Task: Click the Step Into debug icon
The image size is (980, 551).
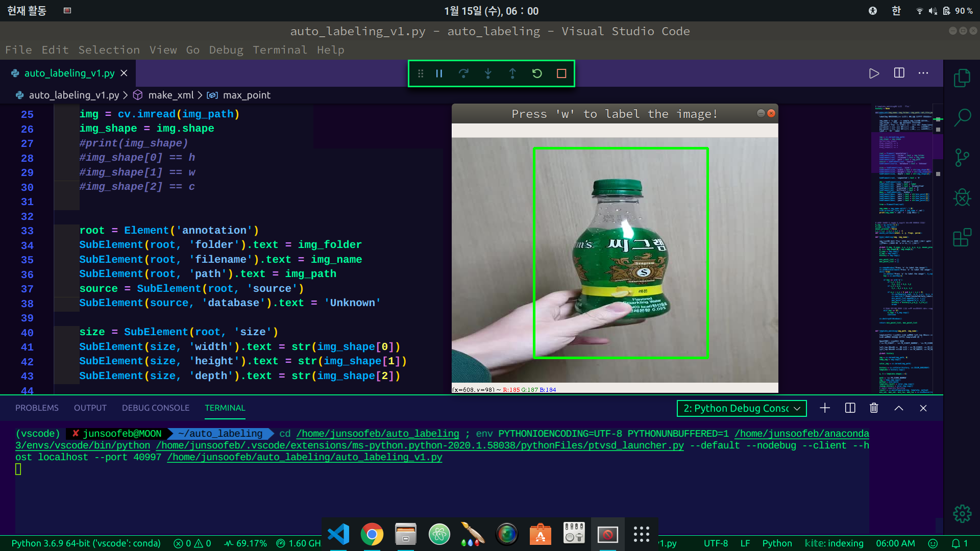Action: (x=488, y=73)
